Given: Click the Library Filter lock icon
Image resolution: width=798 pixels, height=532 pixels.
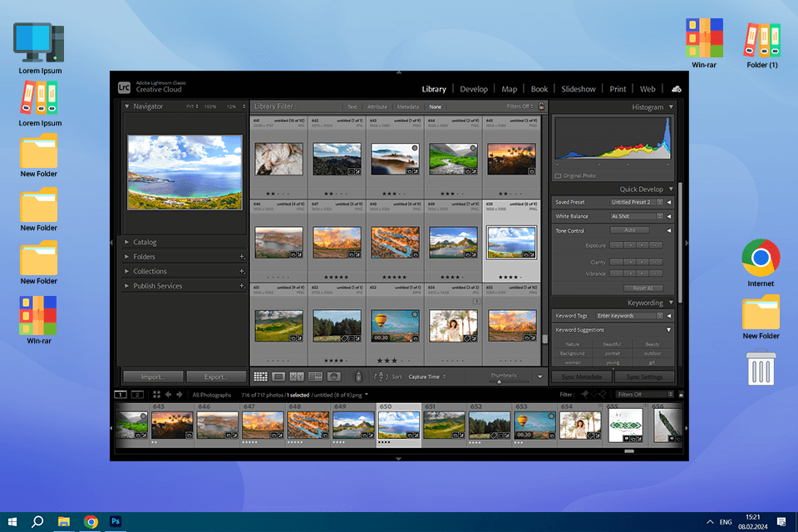Looking at the screenshot, I should point(541,106).
